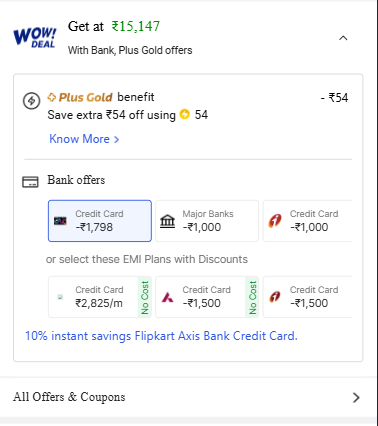Click the ICICI logo on -₹1,000 offer
This screenshot has height=426, width=378.
(x=275, y=221)
